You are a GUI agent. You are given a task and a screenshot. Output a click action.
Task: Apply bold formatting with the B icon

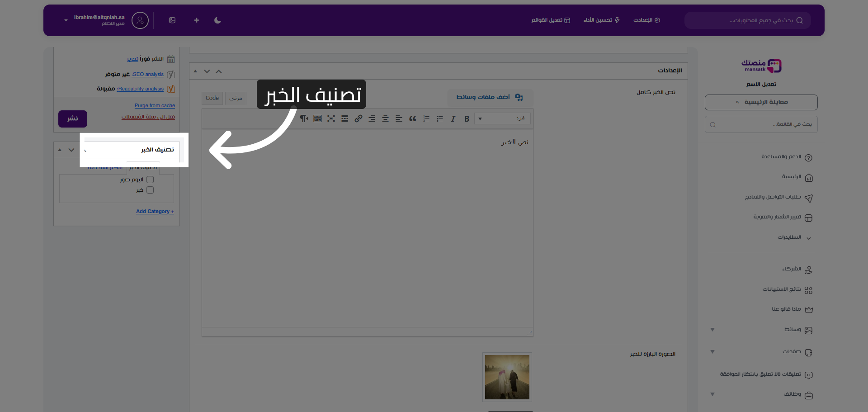(x=467, y=118)
